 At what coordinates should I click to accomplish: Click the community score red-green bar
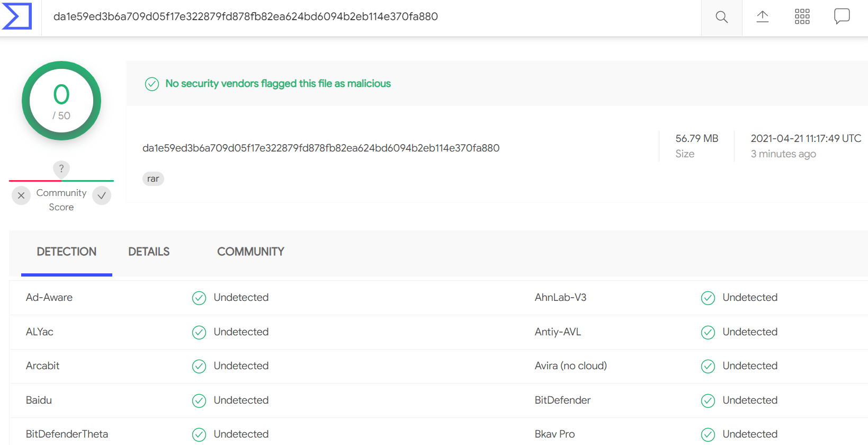[x=61, y=181]
